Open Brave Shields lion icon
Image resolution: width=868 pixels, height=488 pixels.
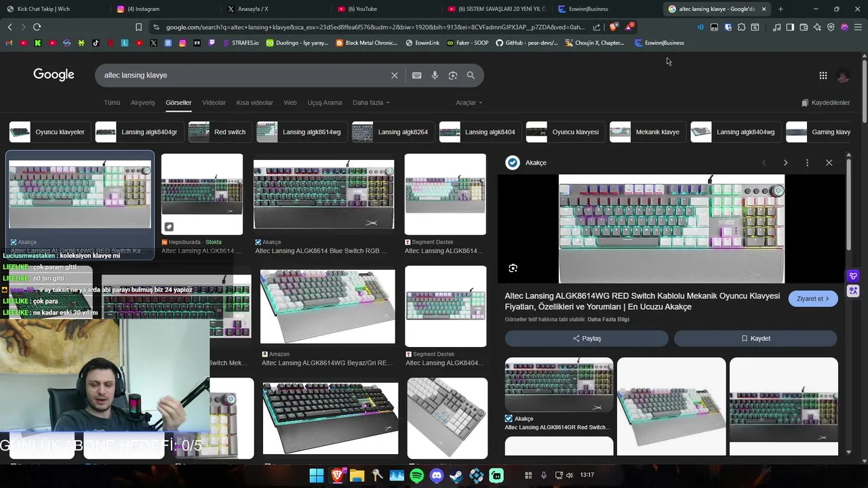(613, 27)
